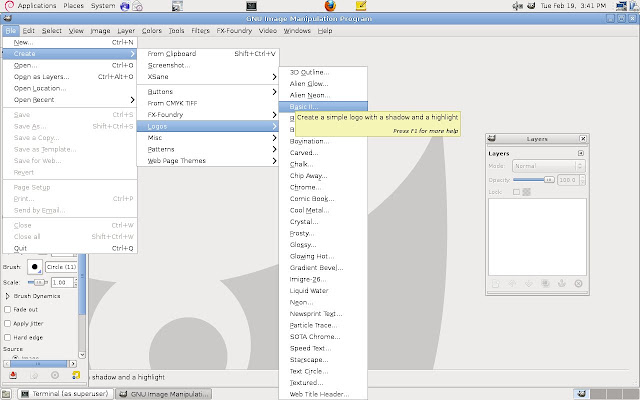Click the Wilber icon in Layers title bar

(492, 139)
